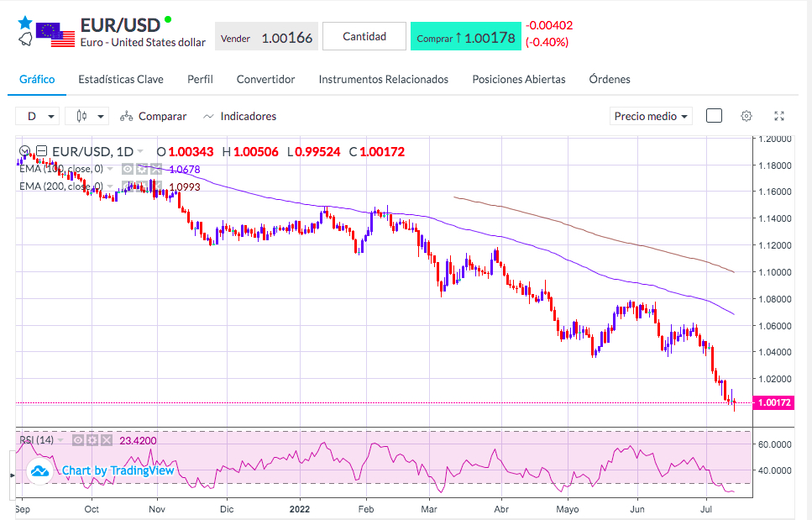Toggle visibility of RSI eye icon
Viewport: 812px width, 520px height.
pyautogui.click(x=78, y=440)
